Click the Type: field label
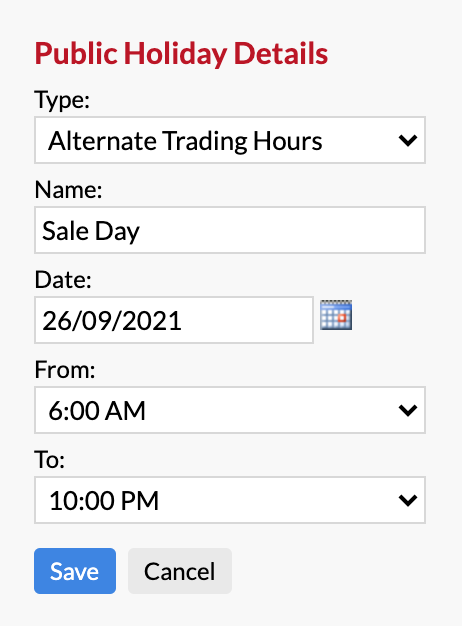 [x=62, y=100]
